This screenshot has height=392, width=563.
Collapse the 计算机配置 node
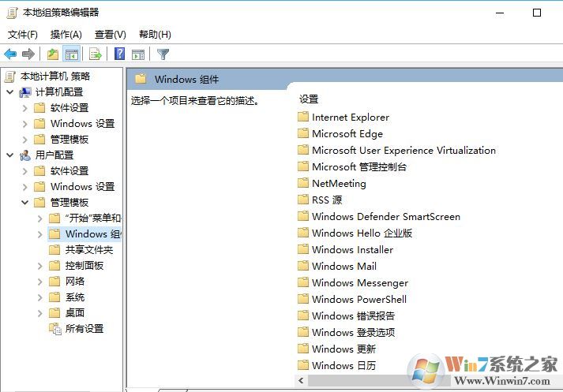point(10,92)
